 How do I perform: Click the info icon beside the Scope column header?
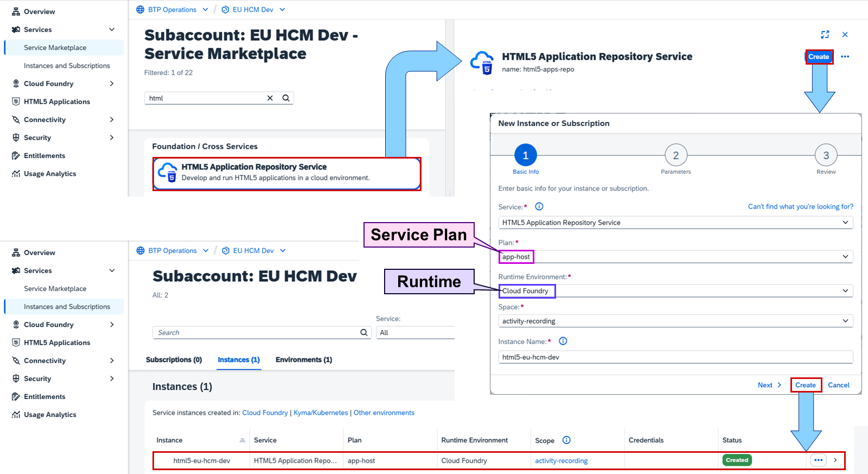[x=566, y=440]
